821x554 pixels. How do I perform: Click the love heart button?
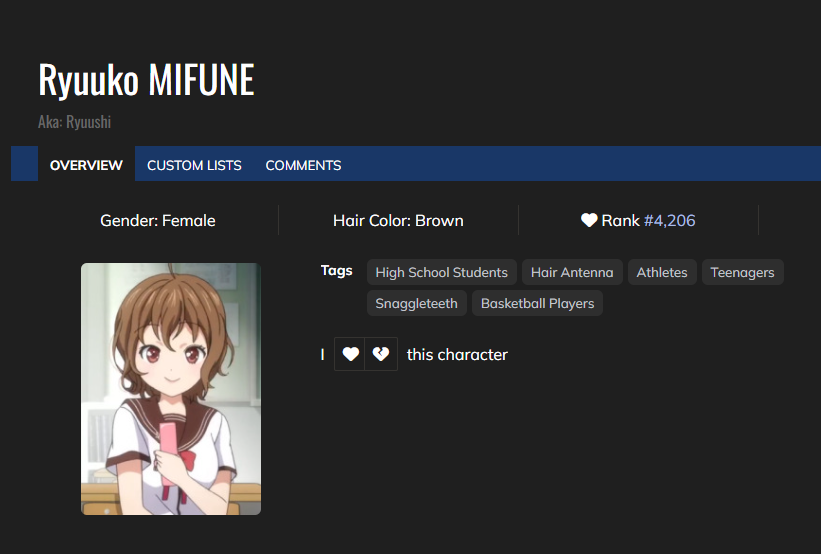click(350, 354)
